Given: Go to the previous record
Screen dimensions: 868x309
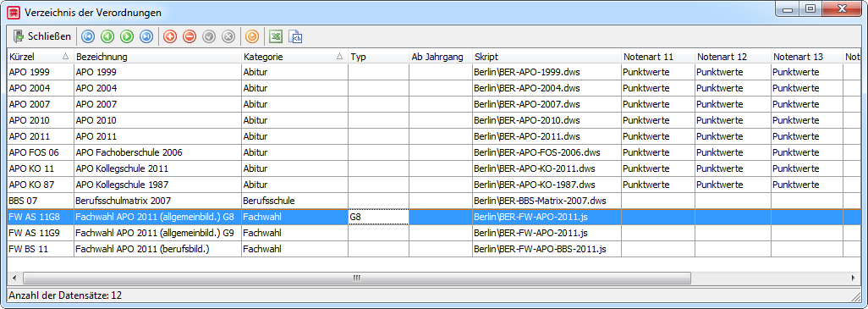Looking at the screenshot, I should [107, 36].
